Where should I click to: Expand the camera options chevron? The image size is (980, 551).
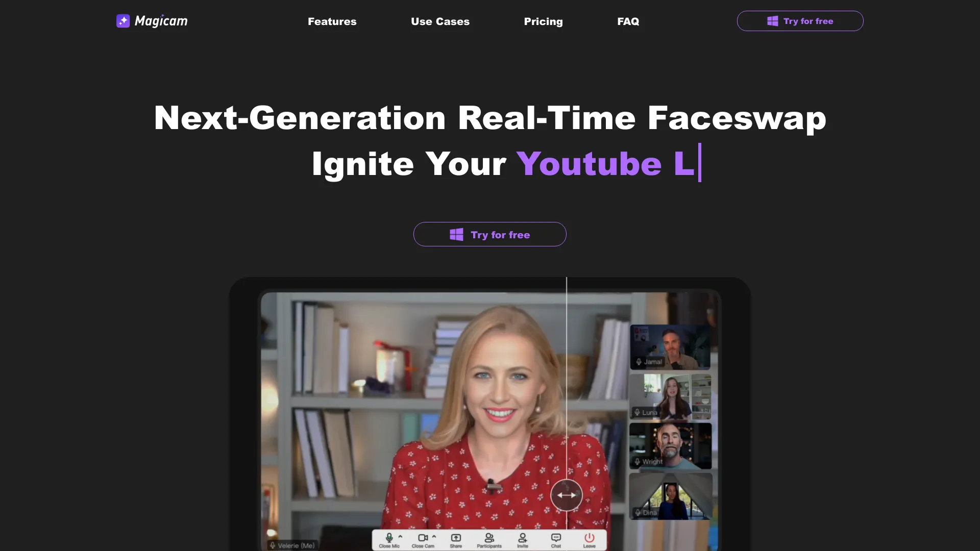(x=434, y=536)
